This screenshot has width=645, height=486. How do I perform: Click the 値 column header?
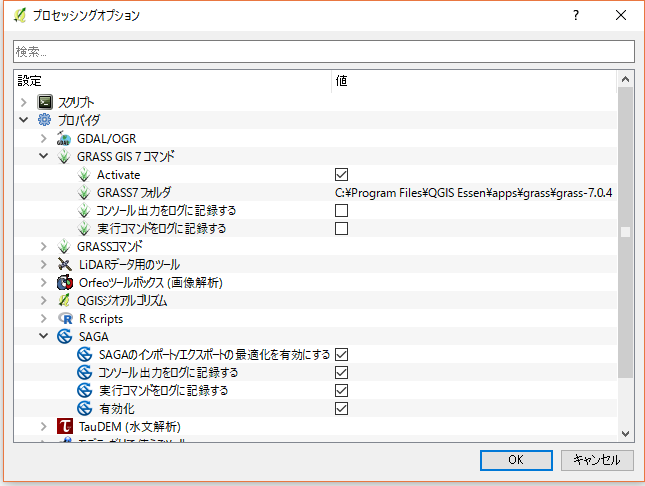pyautogui.click(x=474, y=81)
